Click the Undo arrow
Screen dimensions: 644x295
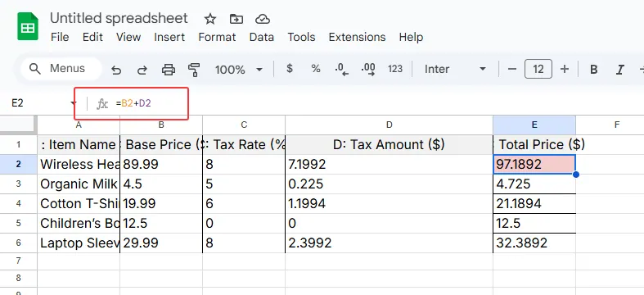point(116,70)
